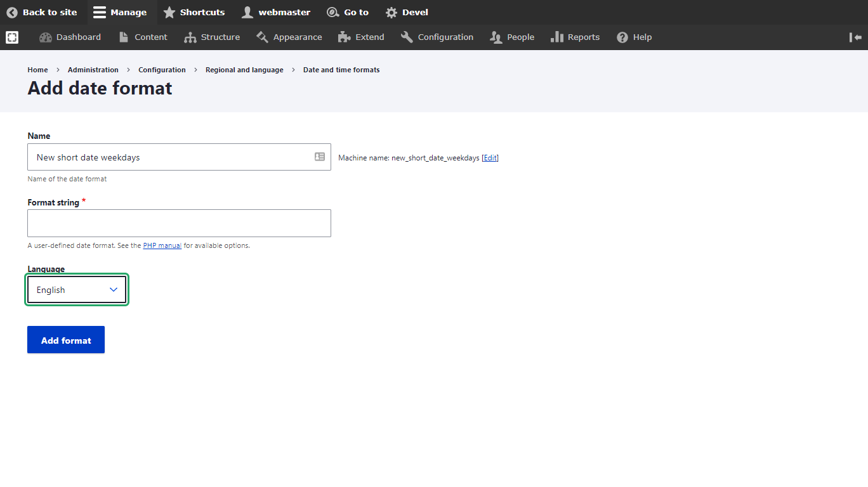868x487 pixels.
Task: Click the Back to site arrow icon
Action: point(12,12)
